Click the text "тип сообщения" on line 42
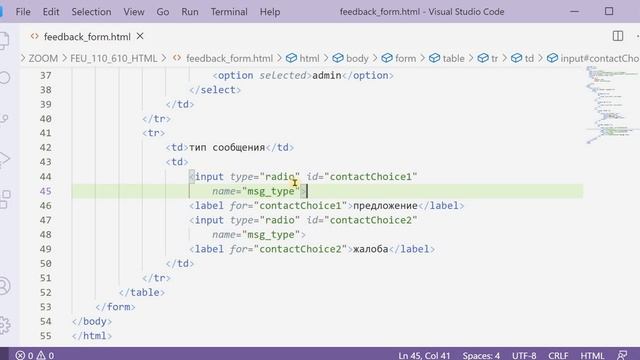 tap(227, 148)
